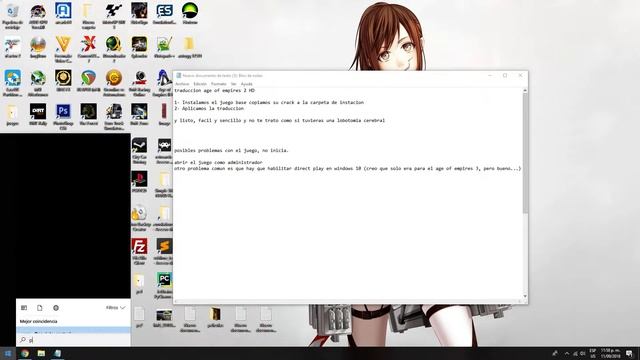
Task: Open File Explorer from the taskbar
Action: pyautogui.click(x=41, y=353)
